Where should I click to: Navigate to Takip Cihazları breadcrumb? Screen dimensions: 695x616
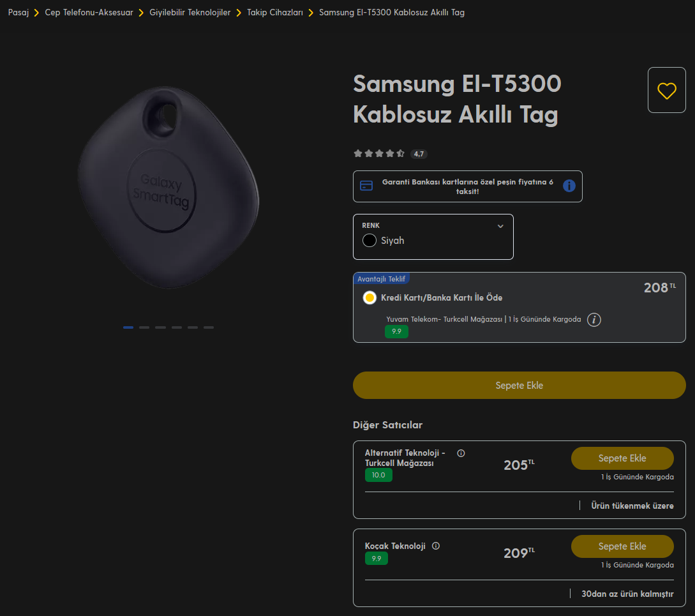click(x=275, y=12)
